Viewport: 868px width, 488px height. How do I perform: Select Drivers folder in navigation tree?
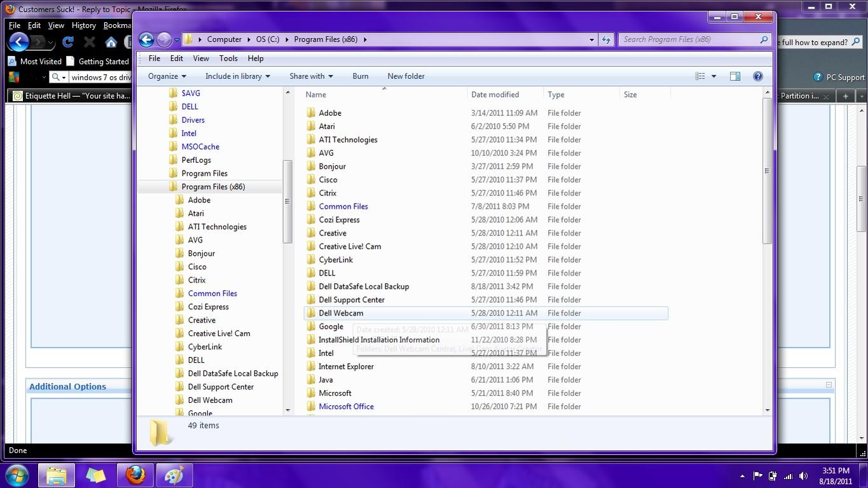pyautogui.click(x=193, y=120)
